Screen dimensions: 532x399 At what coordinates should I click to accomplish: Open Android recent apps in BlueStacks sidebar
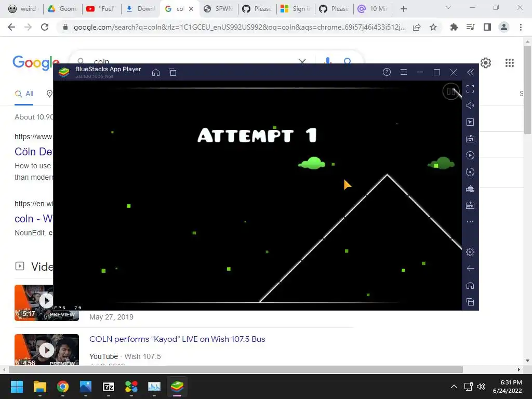point(470,302)
